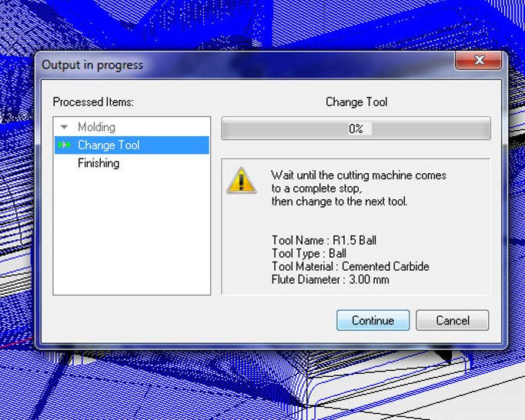Select the Finishing item in the list

(x=99, y=163)
